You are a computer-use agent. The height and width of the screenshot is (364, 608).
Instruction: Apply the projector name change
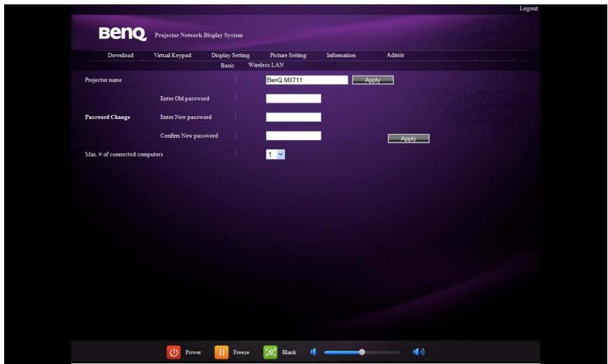(x=373, y=80)
